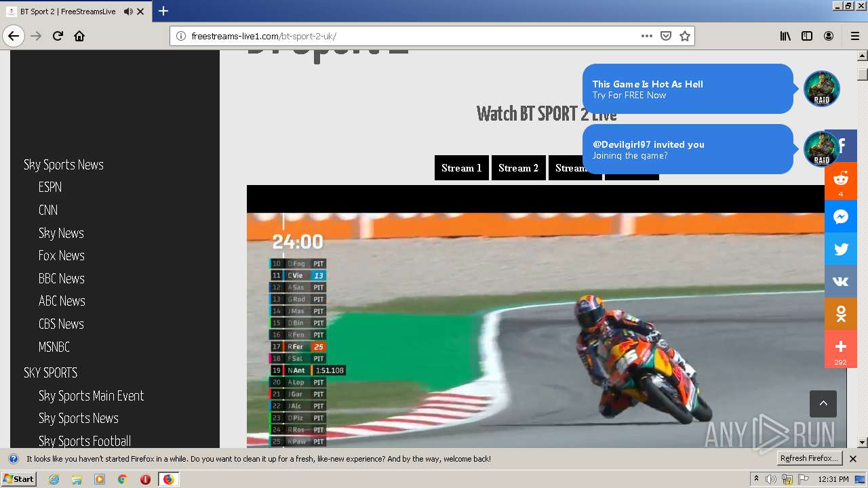Viewport: 868px width, 488px height.
Task: Mute the BT Sport 2 tab audio
Action: (x=128, y=12)
